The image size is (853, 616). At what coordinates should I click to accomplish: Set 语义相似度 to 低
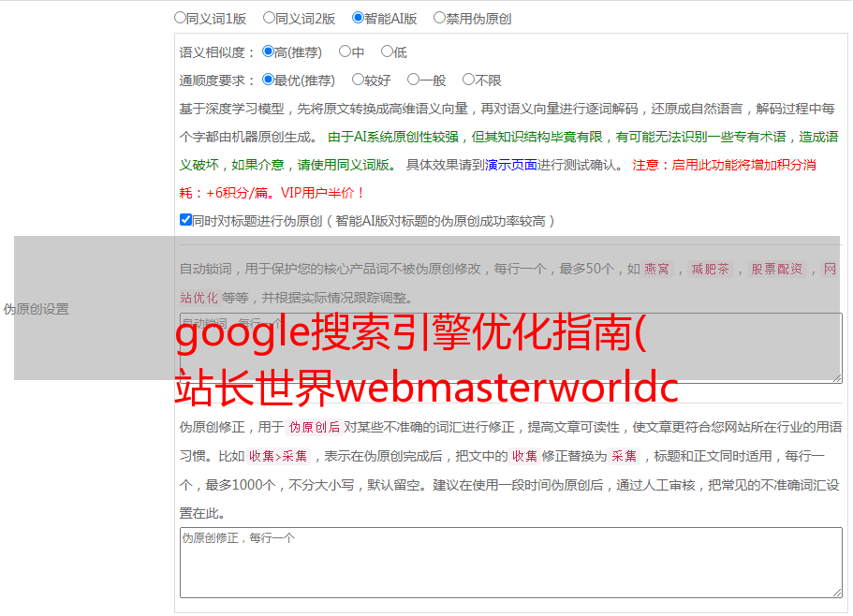387,51
